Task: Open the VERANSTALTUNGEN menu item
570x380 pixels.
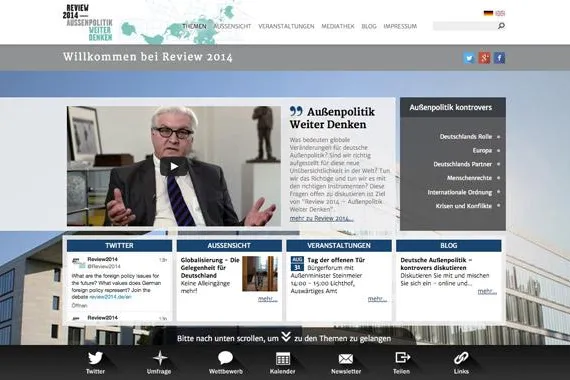Action: 286,26
